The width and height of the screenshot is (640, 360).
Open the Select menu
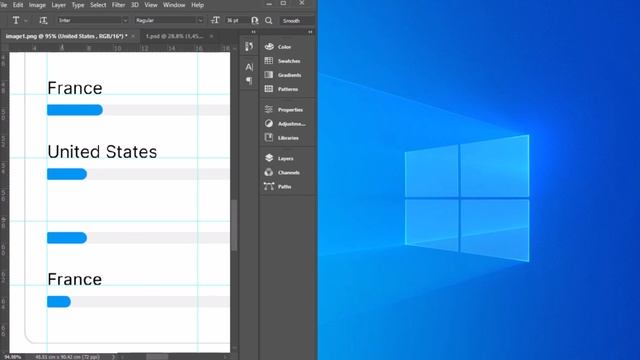pyautogui.click(x=98, y=5)
